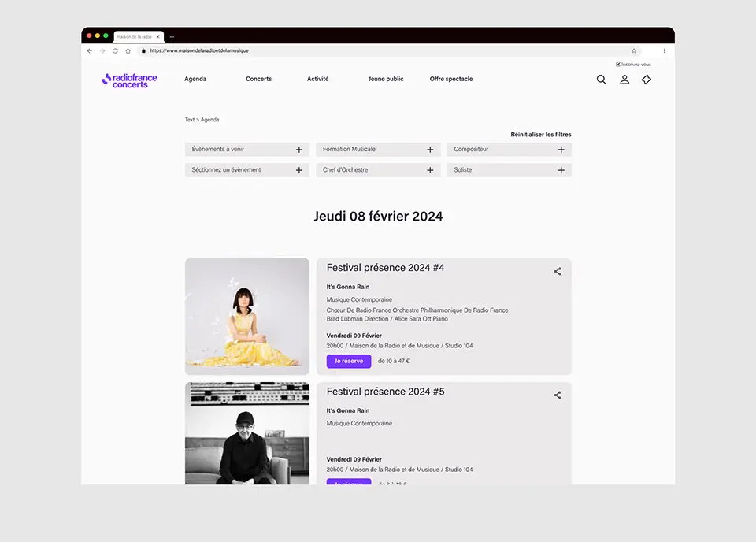
Task: Expand the Chef d'Orchestre filter
Action: click(378, 170)
